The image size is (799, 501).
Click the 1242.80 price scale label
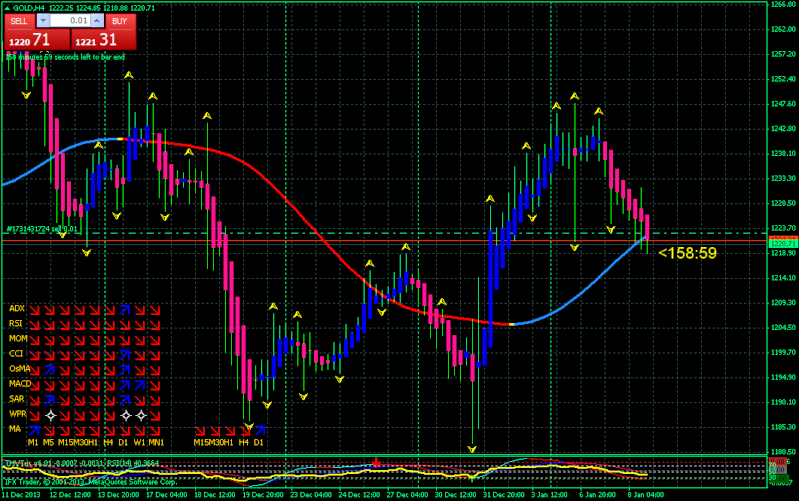point(783,128)
